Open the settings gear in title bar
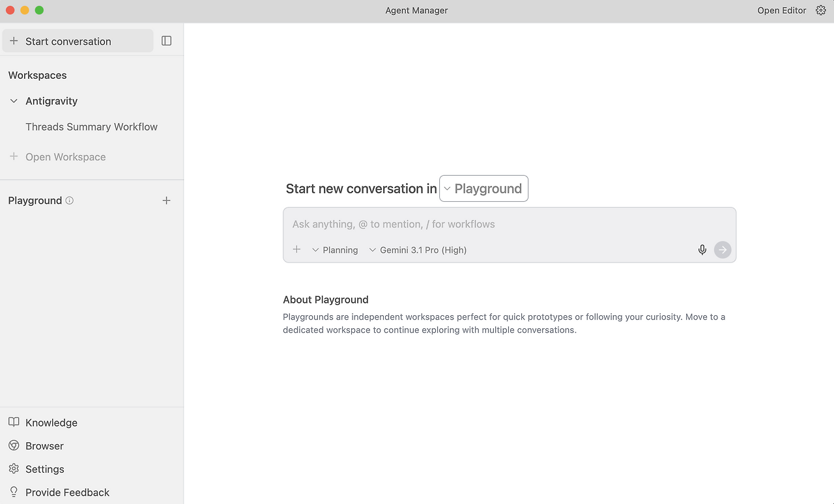This screenshot has height=504, width=834. (821, 10)
